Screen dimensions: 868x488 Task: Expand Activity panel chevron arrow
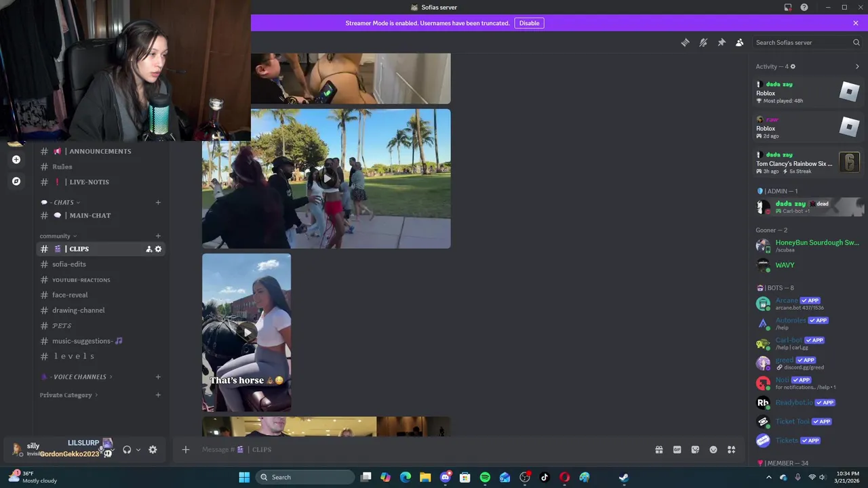[x=857, y=66]
